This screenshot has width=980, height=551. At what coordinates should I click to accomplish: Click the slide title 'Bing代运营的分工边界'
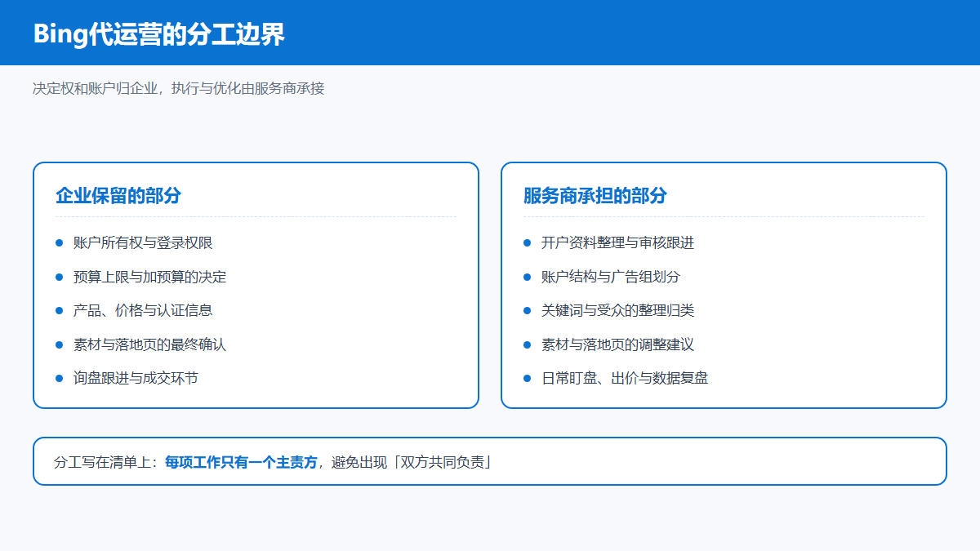click(x=159, y=34)
